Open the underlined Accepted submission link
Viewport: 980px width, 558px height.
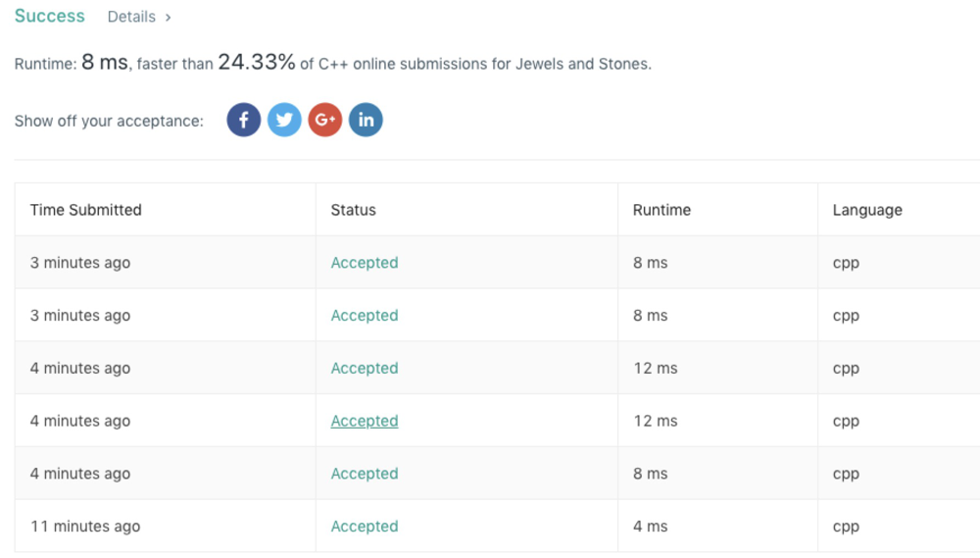click(x=364, y=421)
